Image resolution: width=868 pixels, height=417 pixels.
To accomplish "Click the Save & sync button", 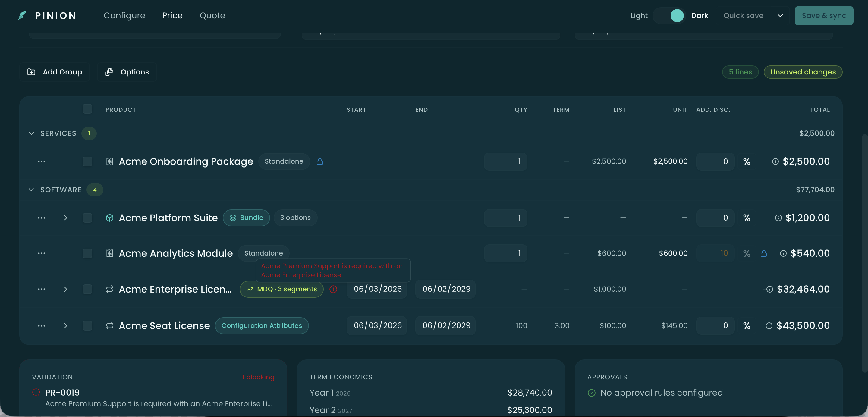I will click(824, 15).
